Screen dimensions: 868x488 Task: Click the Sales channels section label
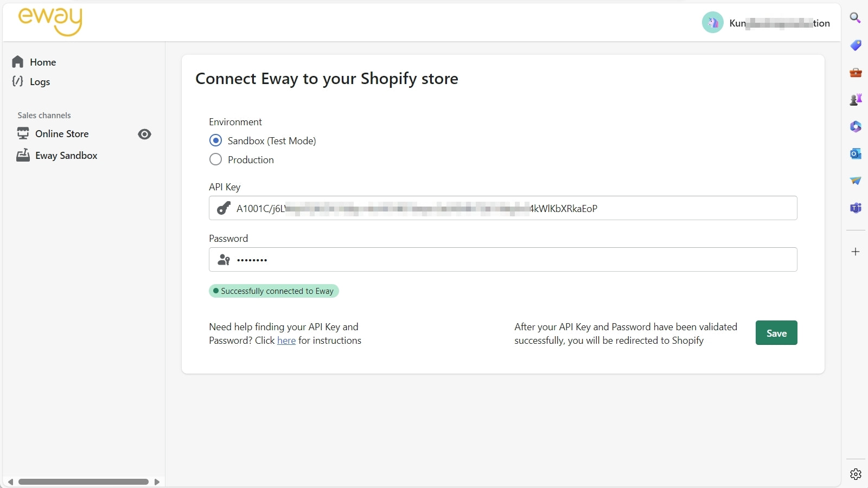44,115
